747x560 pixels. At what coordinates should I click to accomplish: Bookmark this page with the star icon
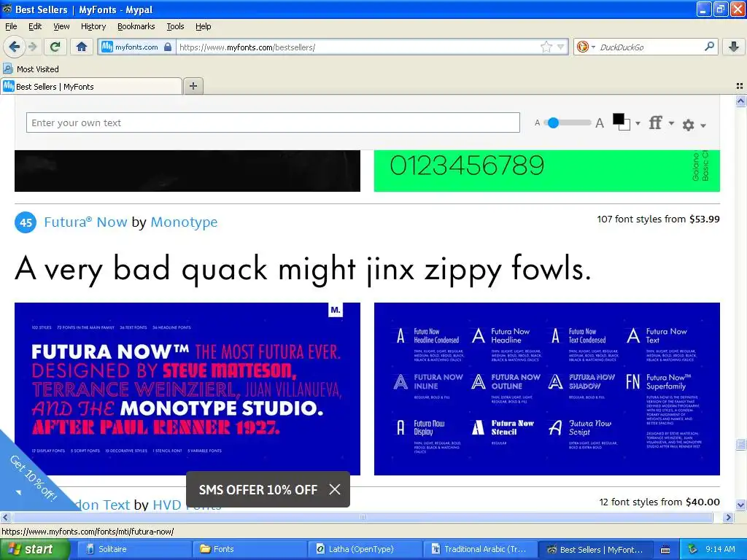point(546,47)
